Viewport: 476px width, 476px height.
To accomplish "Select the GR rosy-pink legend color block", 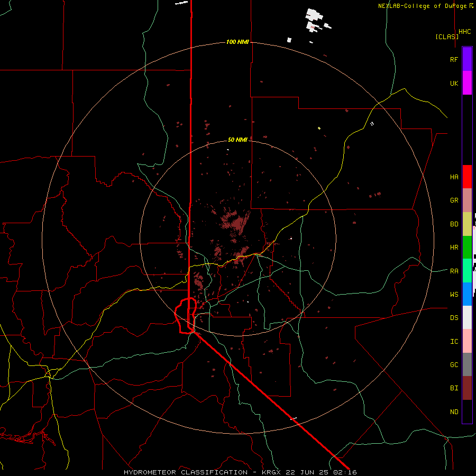I will pos(467,200).
